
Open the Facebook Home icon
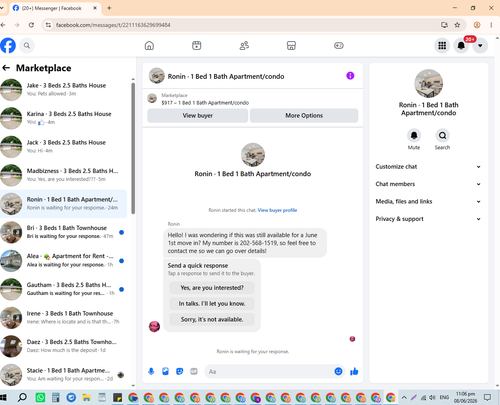(x=149, y=45)
